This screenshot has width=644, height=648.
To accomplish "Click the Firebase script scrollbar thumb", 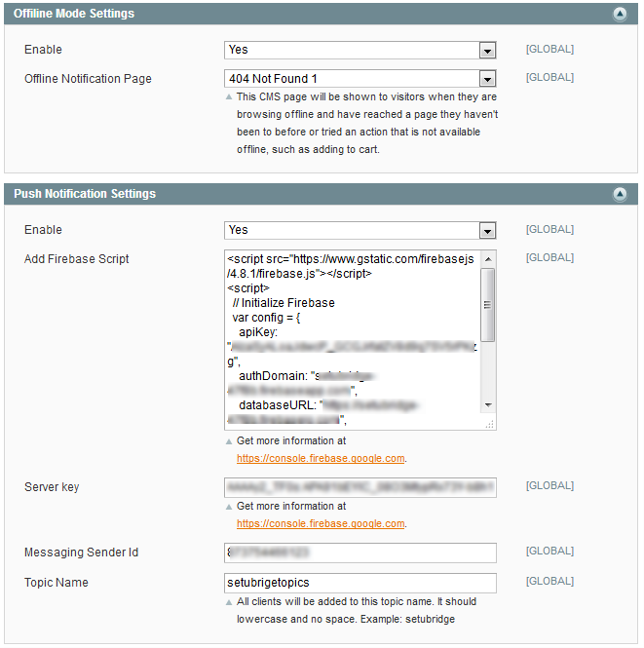I will point(488,304).
